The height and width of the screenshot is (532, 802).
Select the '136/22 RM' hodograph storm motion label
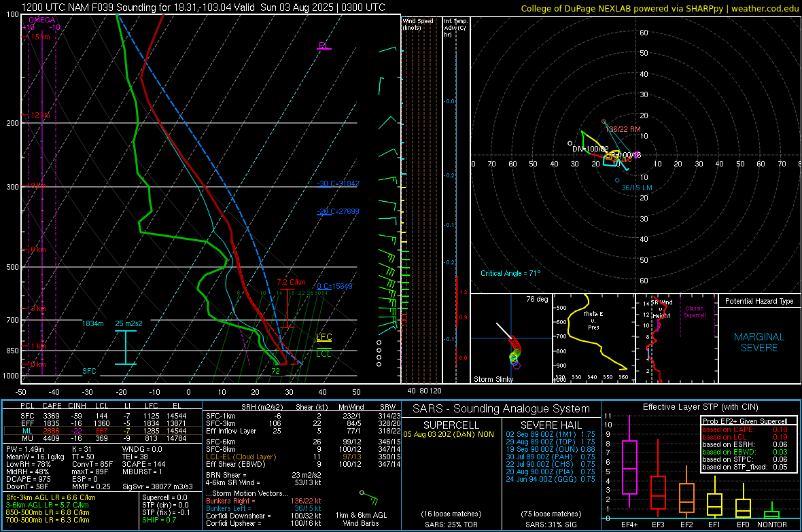click(x=623, y=129)
